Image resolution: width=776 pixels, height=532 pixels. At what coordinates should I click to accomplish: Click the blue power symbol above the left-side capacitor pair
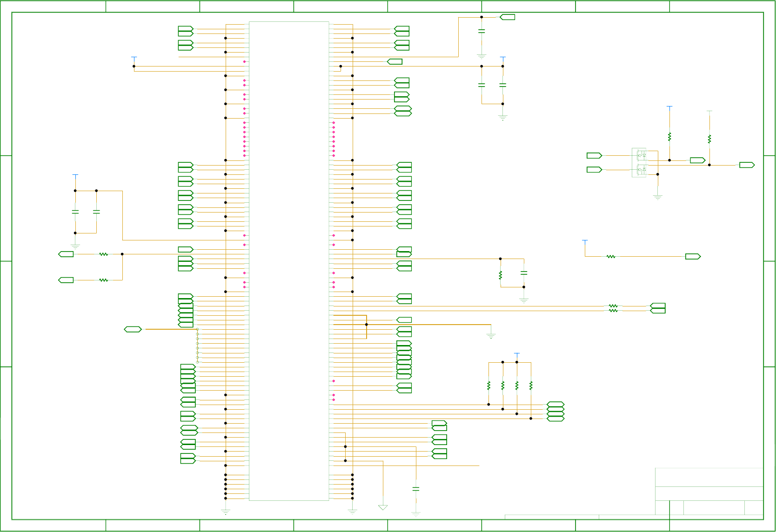coord(75,176)
